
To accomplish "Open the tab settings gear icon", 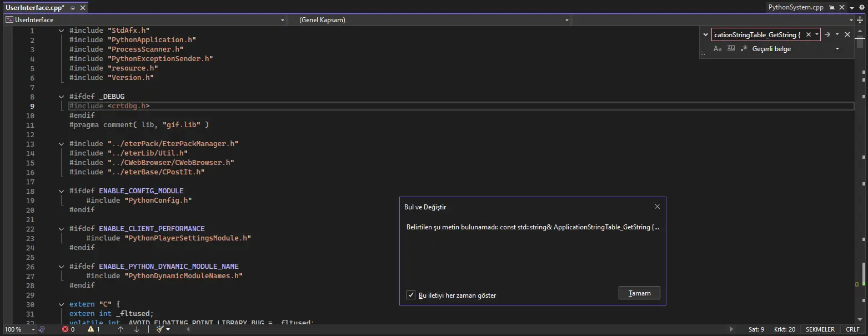I will pos(862,8).
